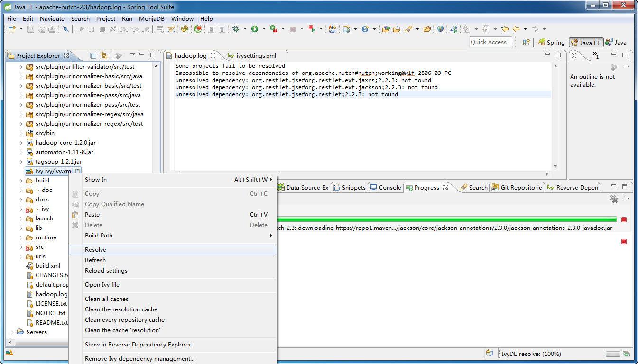Click the Quick Access field

tap(490, 42)
